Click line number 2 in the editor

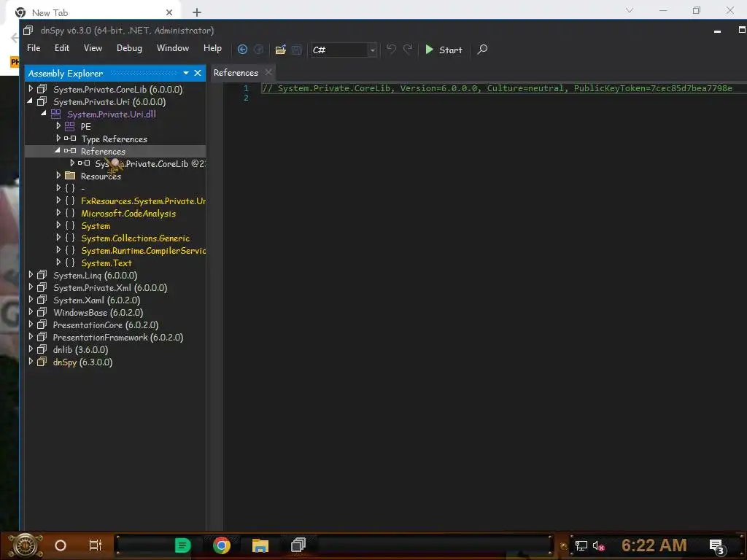[x=246, y=98]
